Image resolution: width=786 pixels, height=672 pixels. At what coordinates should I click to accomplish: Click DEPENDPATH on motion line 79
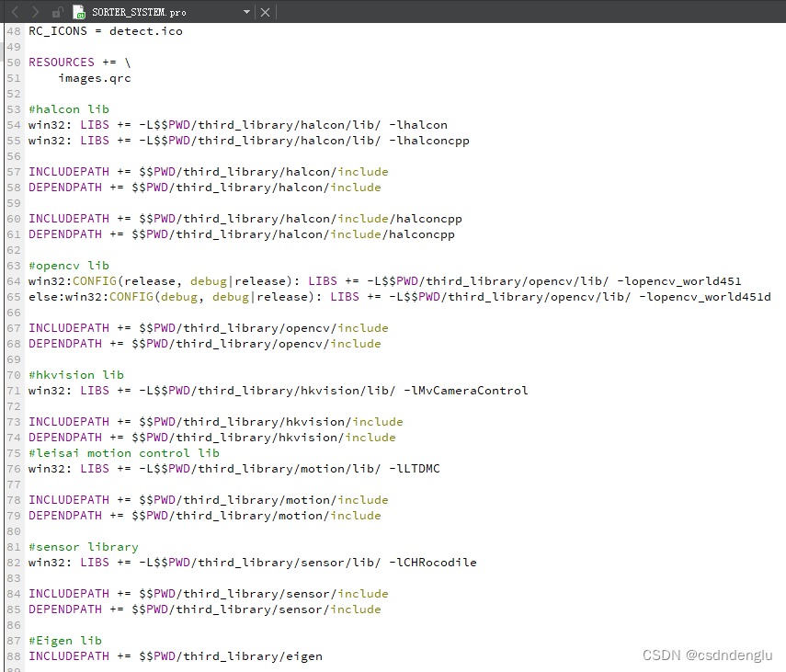coord(65,516)
